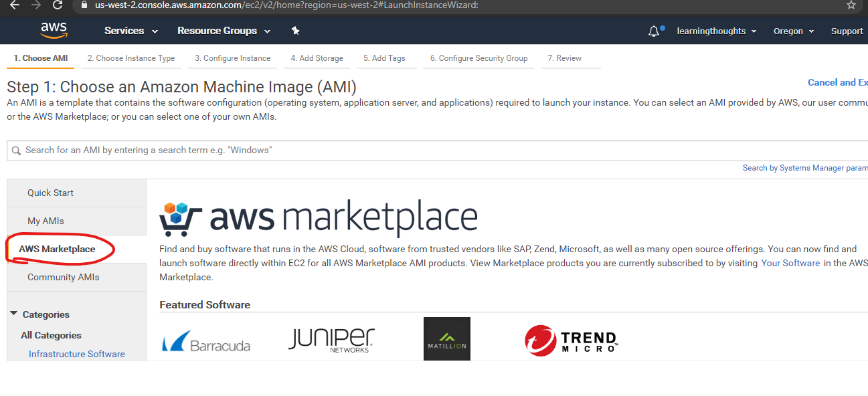Switch to the Choose AMI step tab
This screenshot has height=396, width=868.
41,58
